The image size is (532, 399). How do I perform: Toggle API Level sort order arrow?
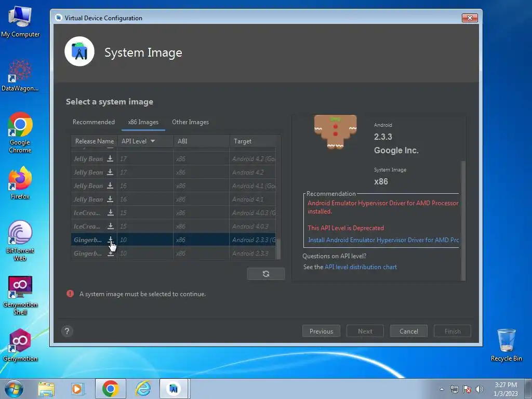click(153, 141)
